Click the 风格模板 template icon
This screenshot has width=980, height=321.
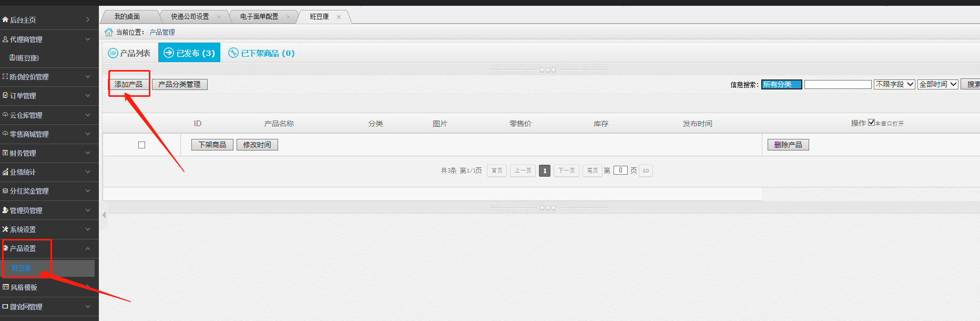[x=6, y=287]
